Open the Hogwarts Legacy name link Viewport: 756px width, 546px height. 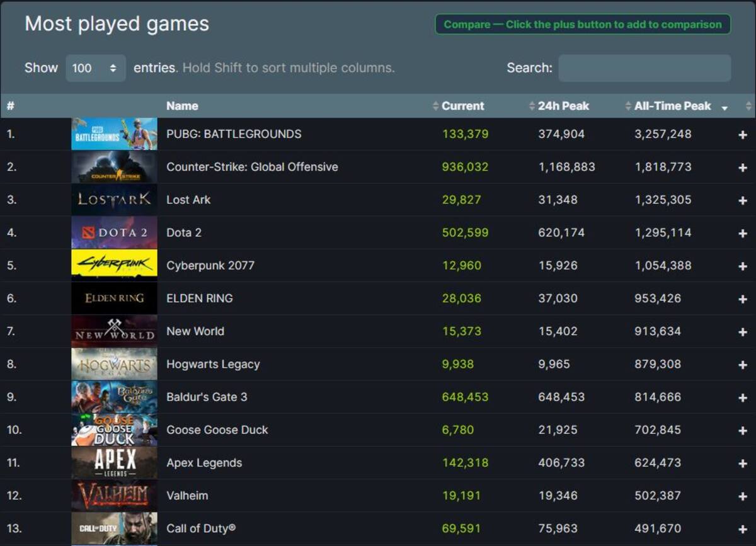[213, 364]
